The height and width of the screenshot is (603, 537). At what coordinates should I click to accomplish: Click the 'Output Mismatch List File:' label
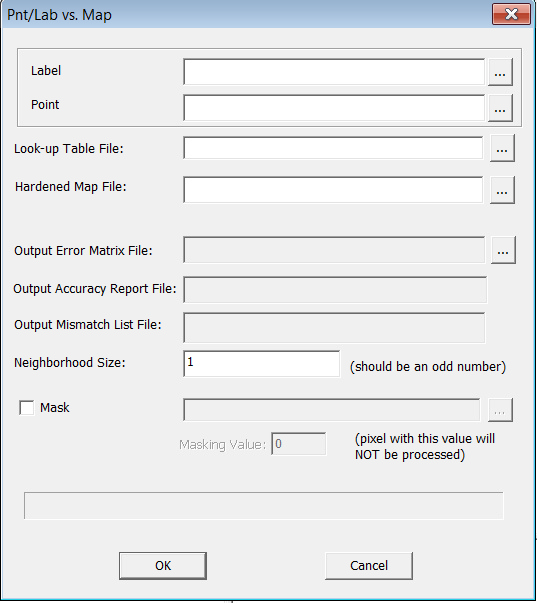tap(88, 325)
